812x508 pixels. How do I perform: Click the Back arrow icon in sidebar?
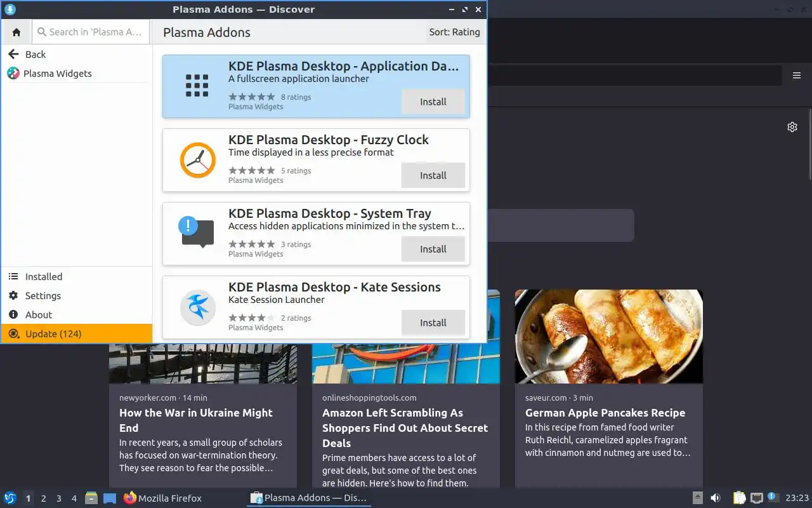[x=13, y=54]
